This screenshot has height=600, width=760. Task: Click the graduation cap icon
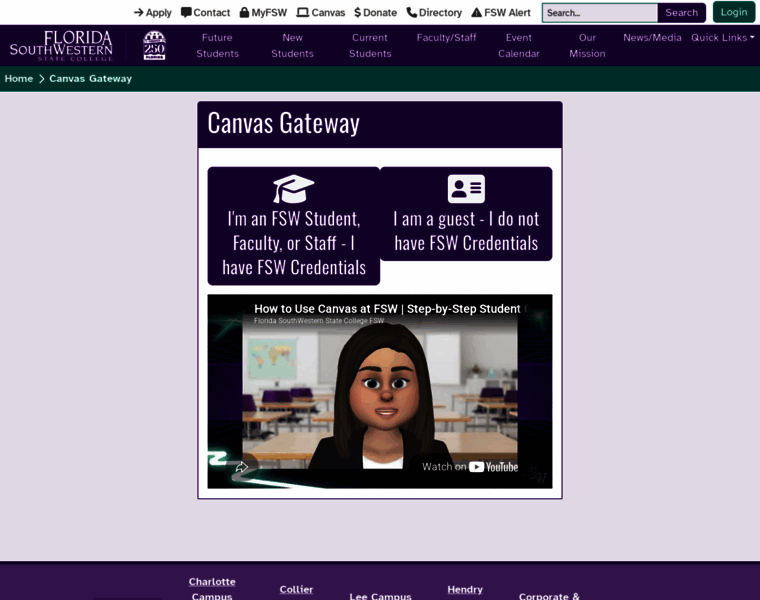[293, 189]
